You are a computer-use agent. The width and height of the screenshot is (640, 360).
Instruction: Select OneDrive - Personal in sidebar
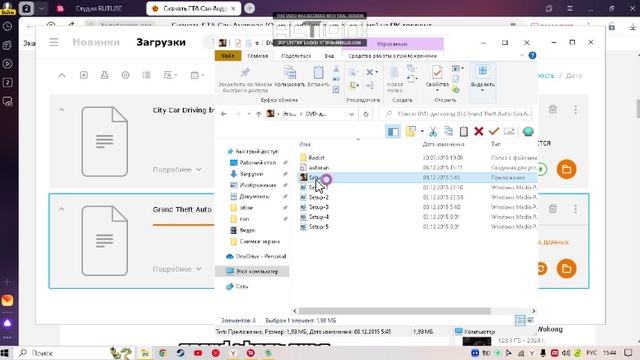261,256
